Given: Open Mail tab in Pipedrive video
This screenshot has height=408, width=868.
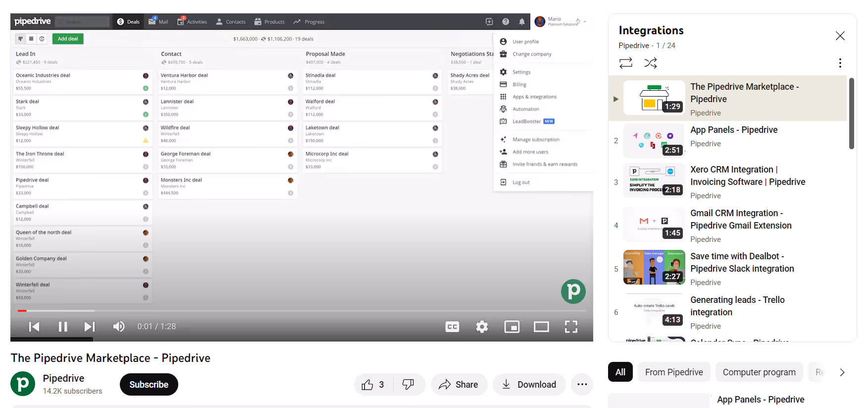Looking at the screenshot, I should (x=158, y=22).
